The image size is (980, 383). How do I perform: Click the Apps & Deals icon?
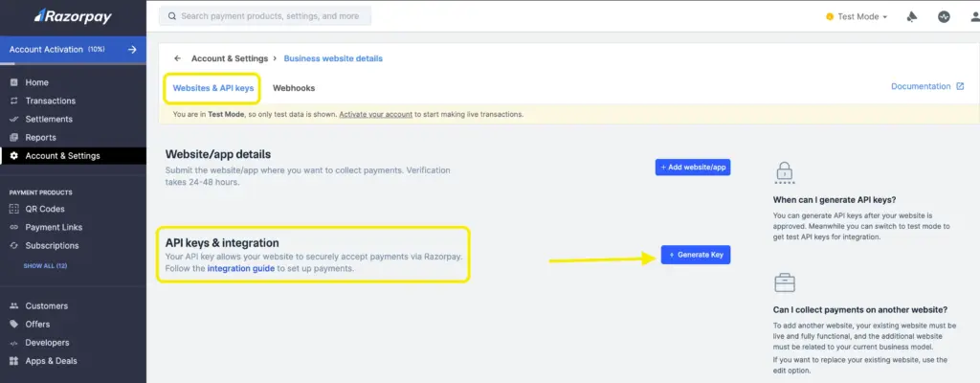point(13,361)
